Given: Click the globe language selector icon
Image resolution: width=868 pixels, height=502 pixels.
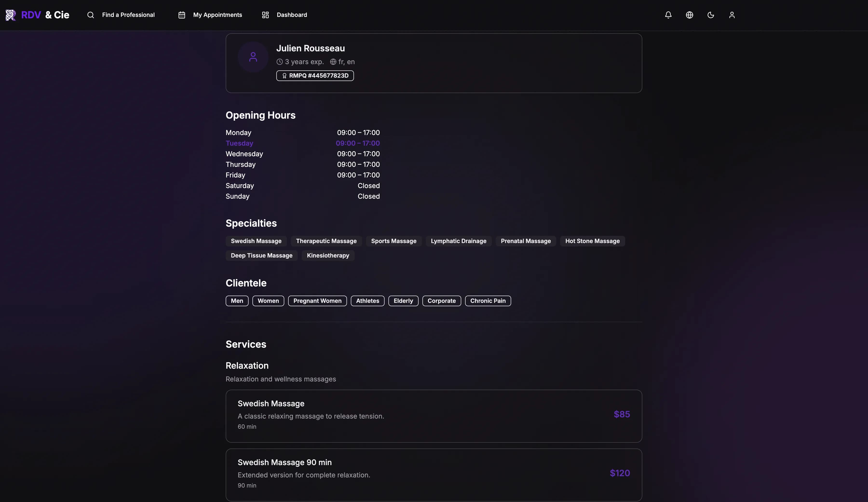Looking at the screenshot, I should (x=689, y=15).
